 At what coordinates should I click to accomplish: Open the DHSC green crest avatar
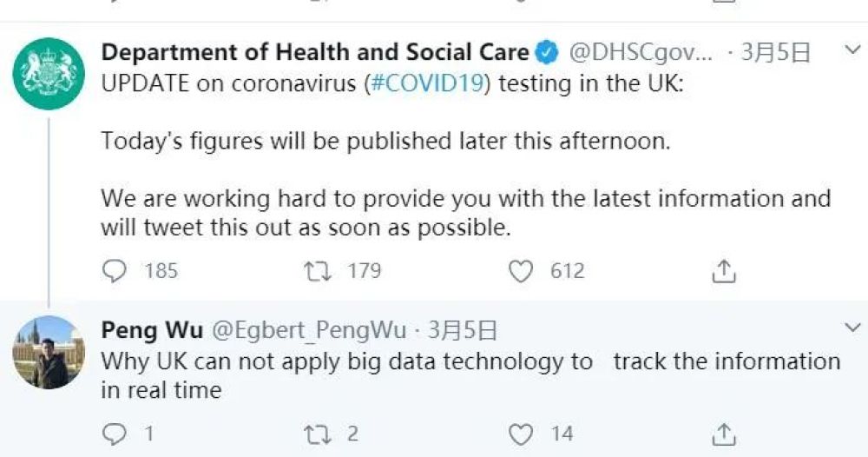pyautogui.click(x=49, y=73)
